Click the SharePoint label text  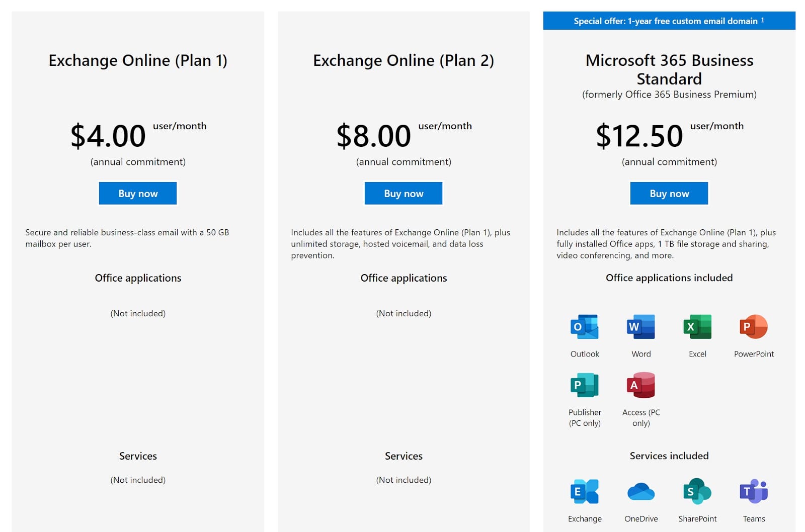coord(697,519)
